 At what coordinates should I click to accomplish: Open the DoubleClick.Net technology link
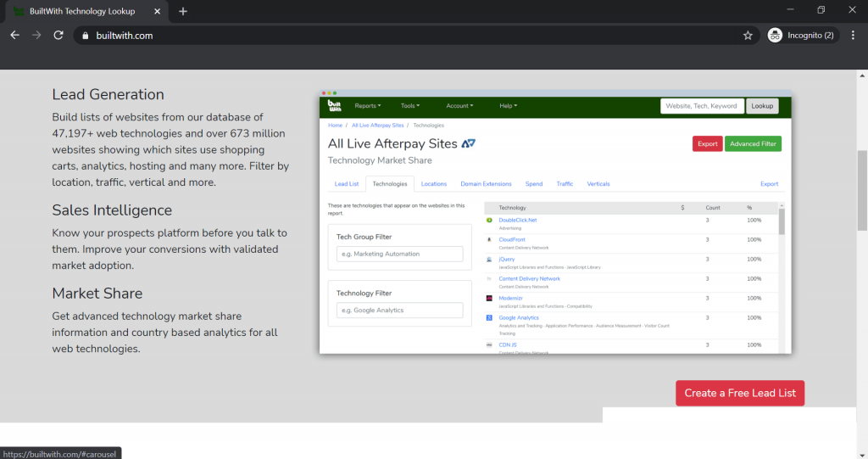[x=518, y=220]
